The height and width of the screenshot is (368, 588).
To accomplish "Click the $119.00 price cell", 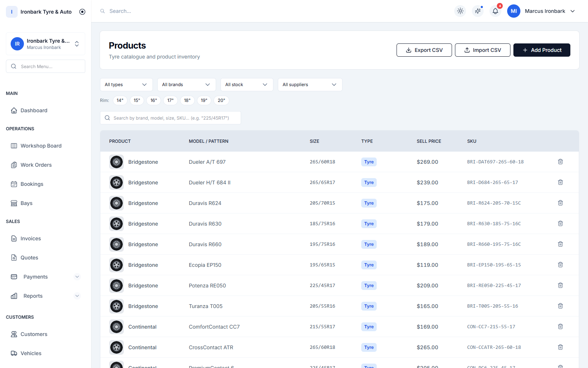I will 427,265.
